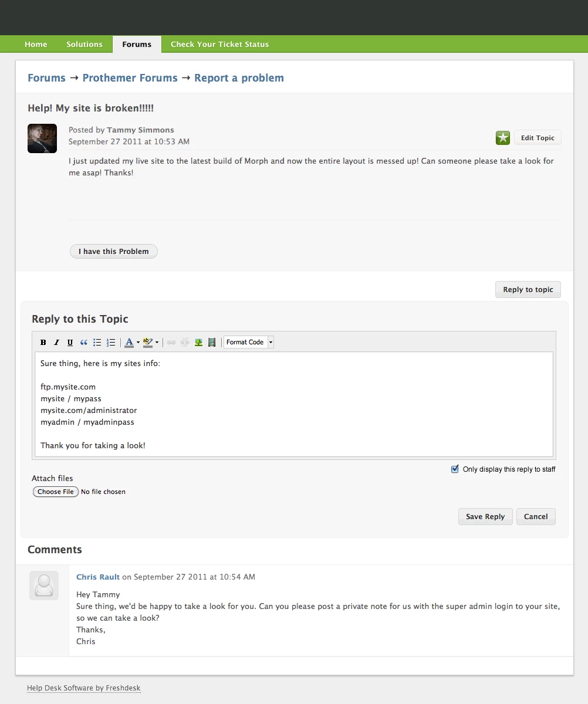Click the I have this Problem button
The height and width of the screenshot is (704, 588).
pos(114,251)
